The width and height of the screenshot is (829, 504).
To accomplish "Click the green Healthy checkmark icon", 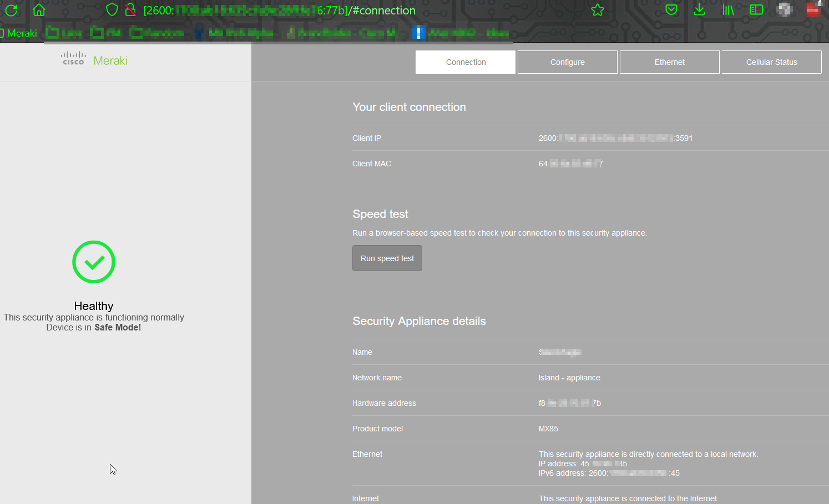I will pos(94,262).
